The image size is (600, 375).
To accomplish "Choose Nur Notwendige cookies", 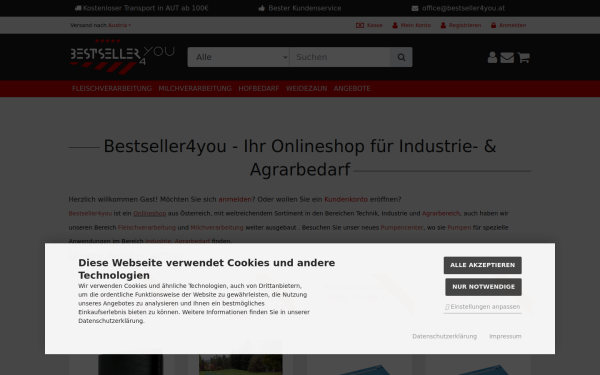I will (483, 287).
